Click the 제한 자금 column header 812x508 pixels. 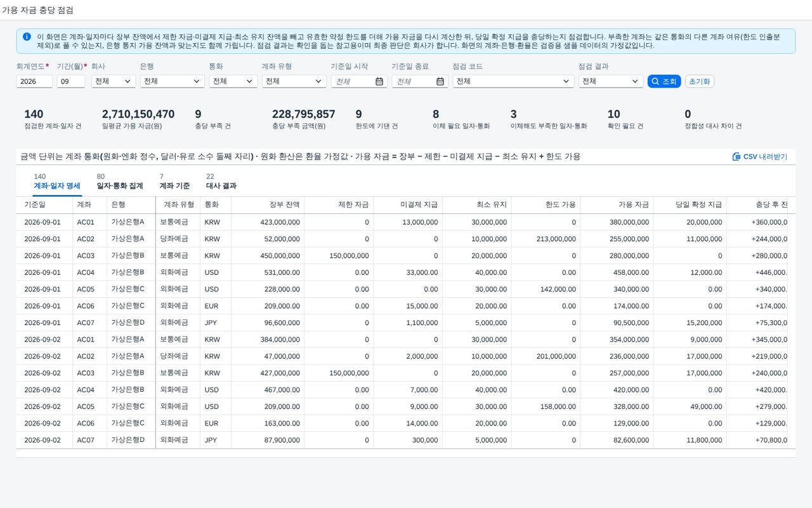339,205
